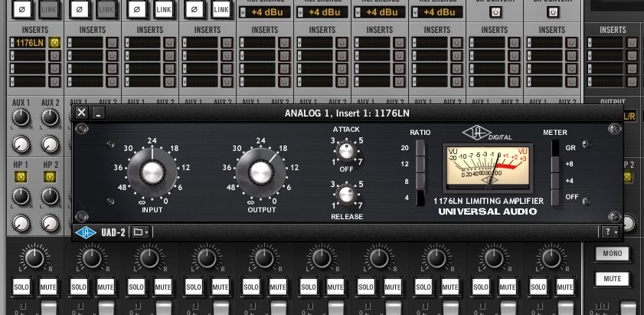Click the 1176LN OUTPUT knob
This screenshot has height=315, width=644.
pos(261,172)
